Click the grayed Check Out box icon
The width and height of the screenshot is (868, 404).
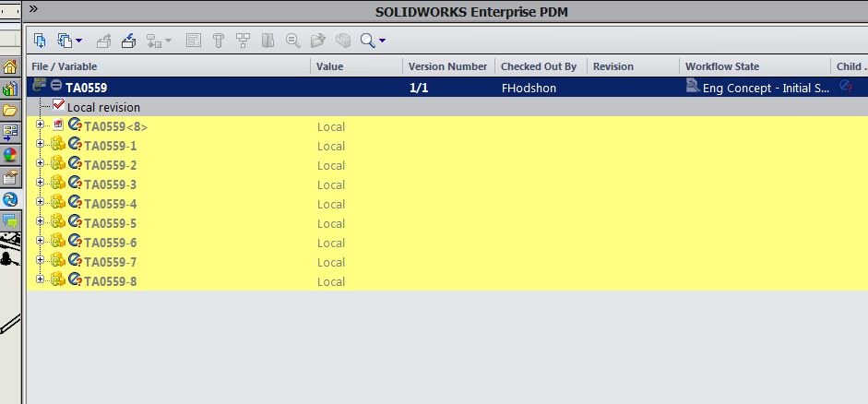tap(103, 41)
